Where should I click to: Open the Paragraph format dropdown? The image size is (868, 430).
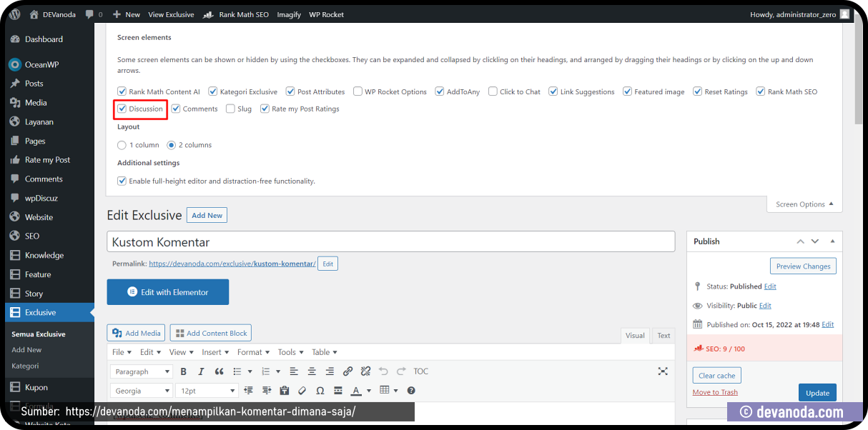[142, 371]
